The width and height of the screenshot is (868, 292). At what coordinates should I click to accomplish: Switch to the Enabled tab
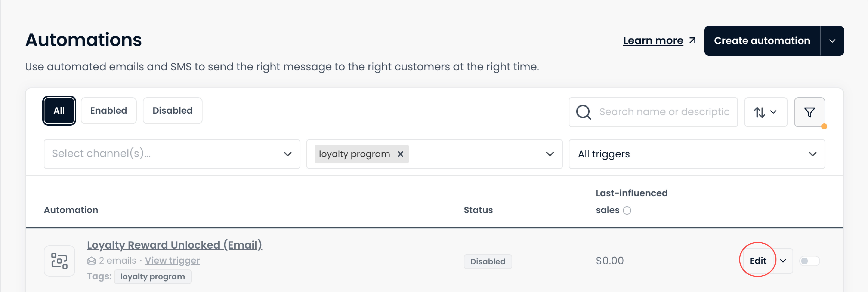click(x=109, y=111)
